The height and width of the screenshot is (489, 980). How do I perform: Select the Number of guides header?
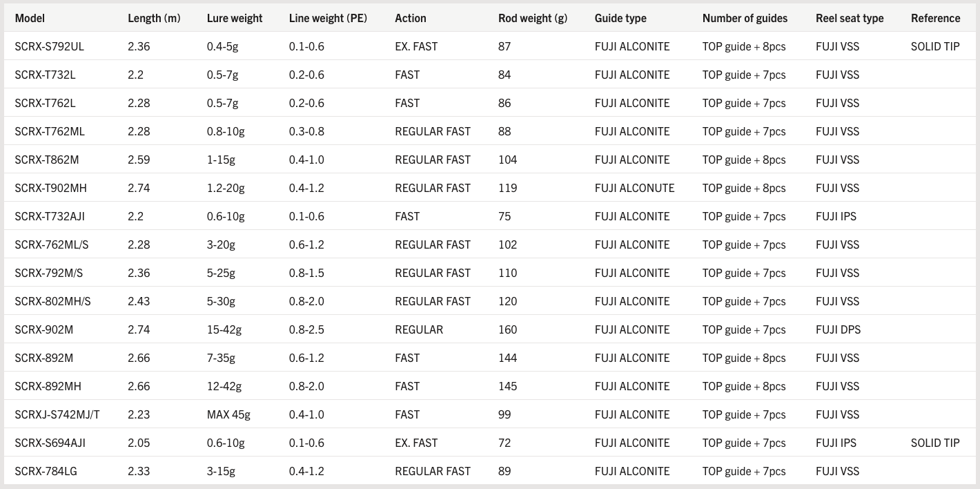pos(745,18)
